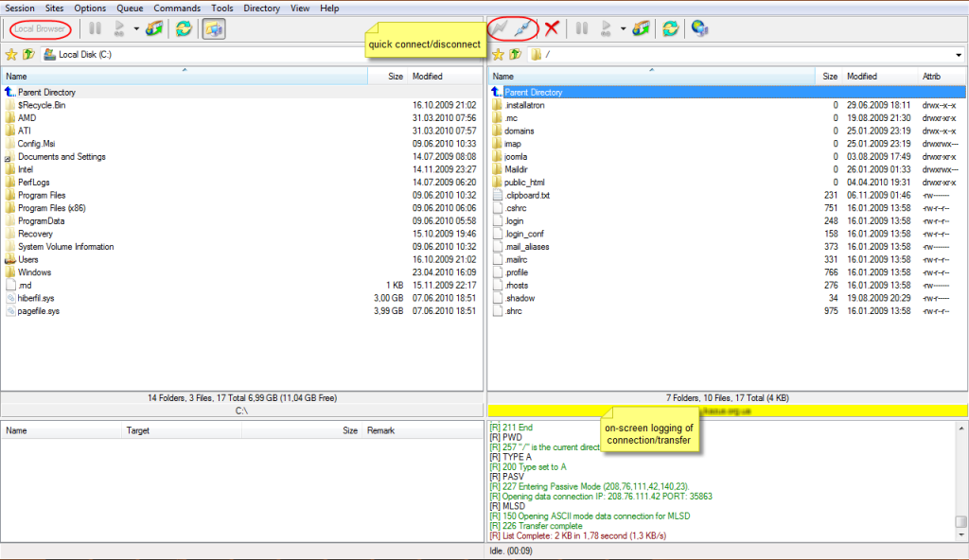Refresh the remote pane file listing
The width and height of the screenshot is (969, 560).
[x=670, y=29]
